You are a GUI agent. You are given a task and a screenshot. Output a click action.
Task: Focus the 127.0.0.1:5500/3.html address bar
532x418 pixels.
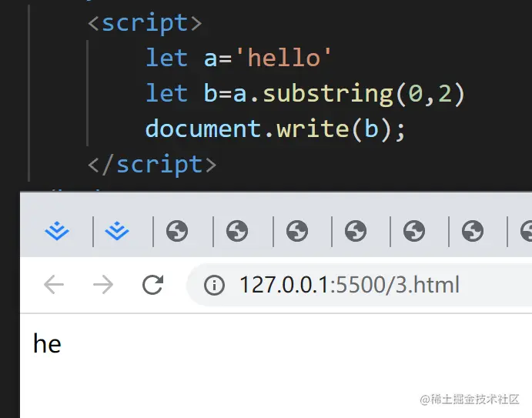[x=349, y=286]
